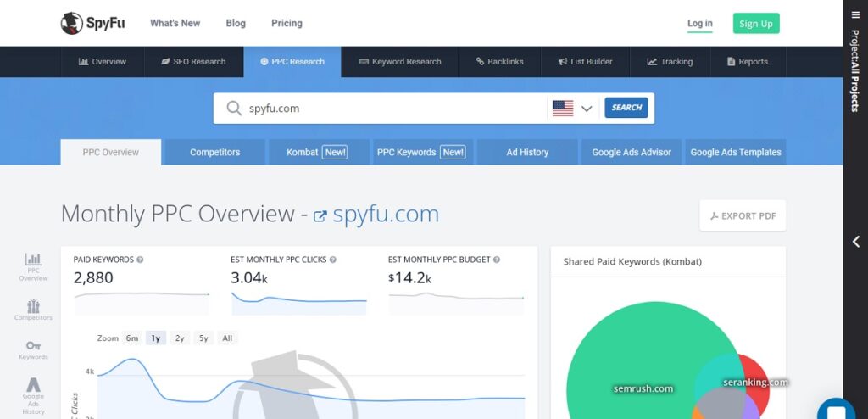Set chart zoom to 2y

coord(180,338)
